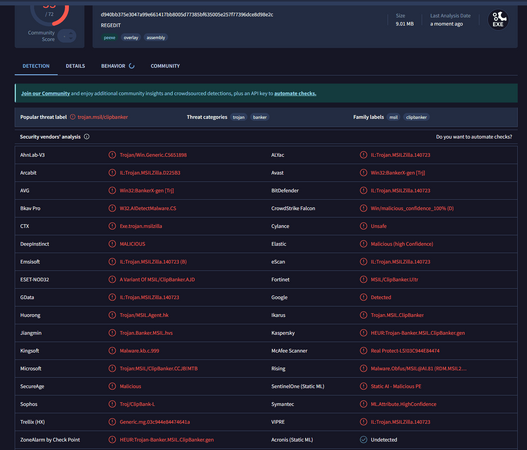Click the Fortinet detection alert icon
The width and height of the screenshot is (527, 450).
[x=363, y=280]
